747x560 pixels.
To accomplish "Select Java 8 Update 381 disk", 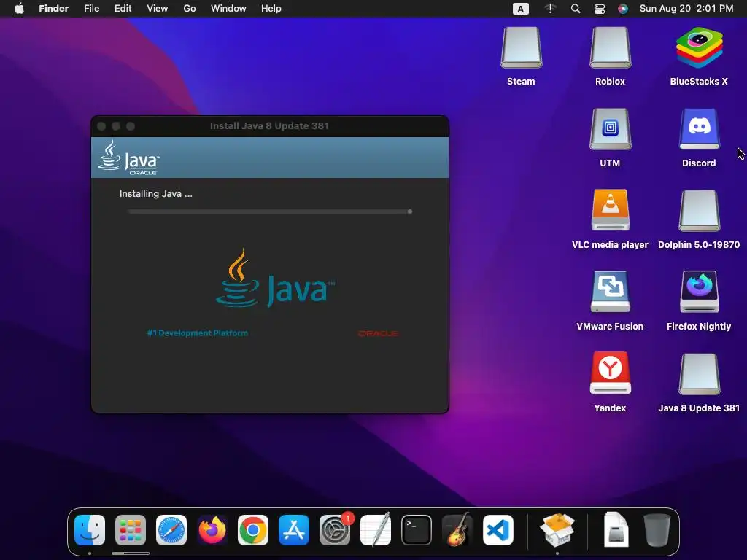I will click(x=699, y=374).
